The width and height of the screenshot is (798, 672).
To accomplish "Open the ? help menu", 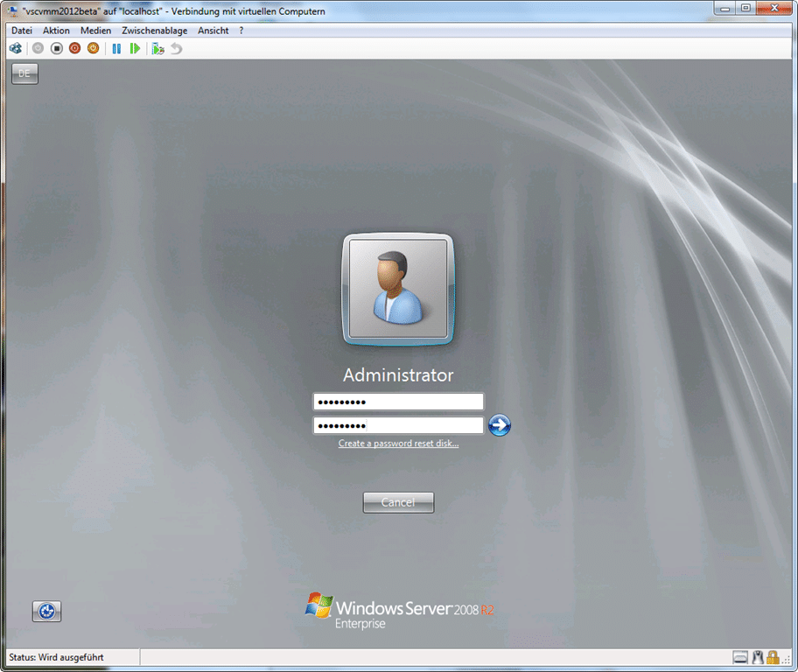I will point(241,31).
